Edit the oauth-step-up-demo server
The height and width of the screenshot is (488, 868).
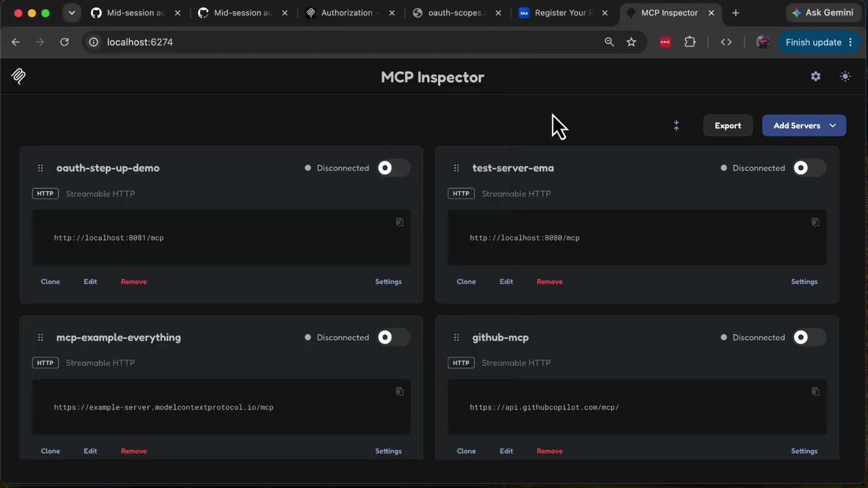pyautogui.click(x=90, y=281)
